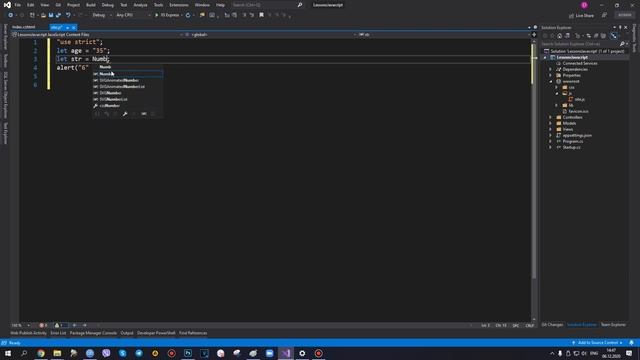The image size is (640, 360).
Task: Select appsettings.json in Solution Explorer
Action: [x=577, y=135]
